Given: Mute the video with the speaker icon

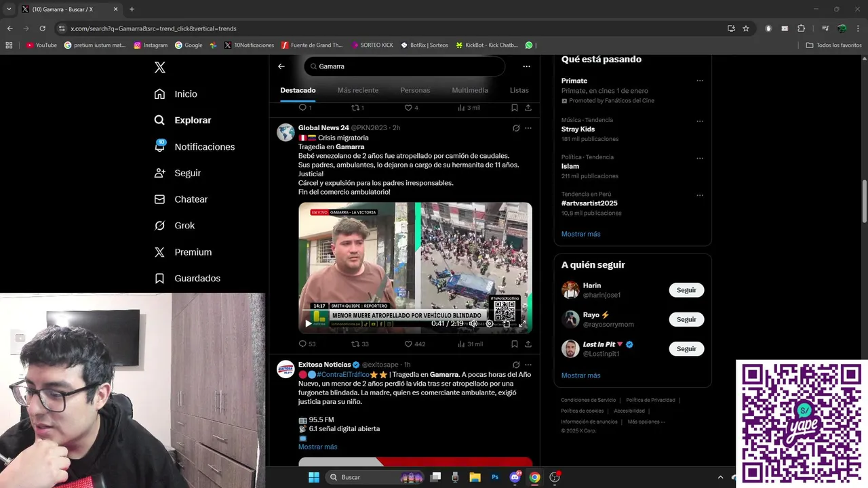Looking at the screenshot, I should [473, 324].
